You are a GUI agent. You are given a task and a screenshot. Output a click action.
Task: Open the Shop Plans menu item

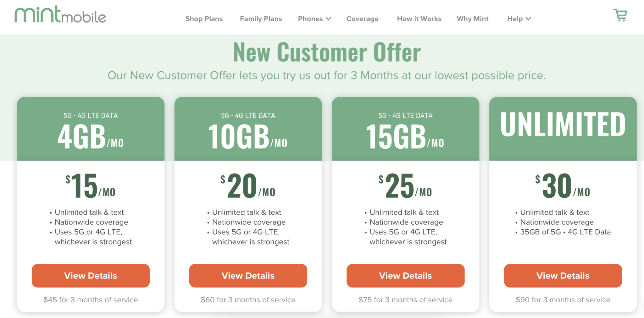(x=204, y=19)
